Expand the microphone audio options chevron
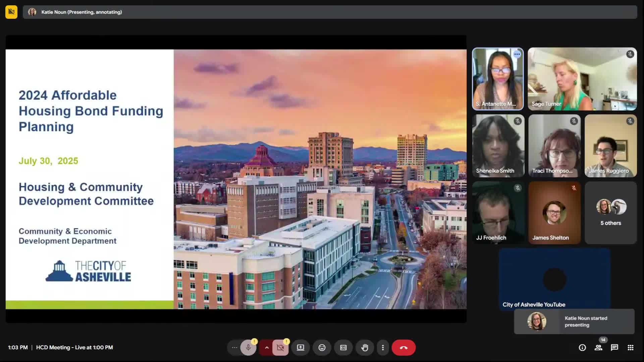 (266, 348)
